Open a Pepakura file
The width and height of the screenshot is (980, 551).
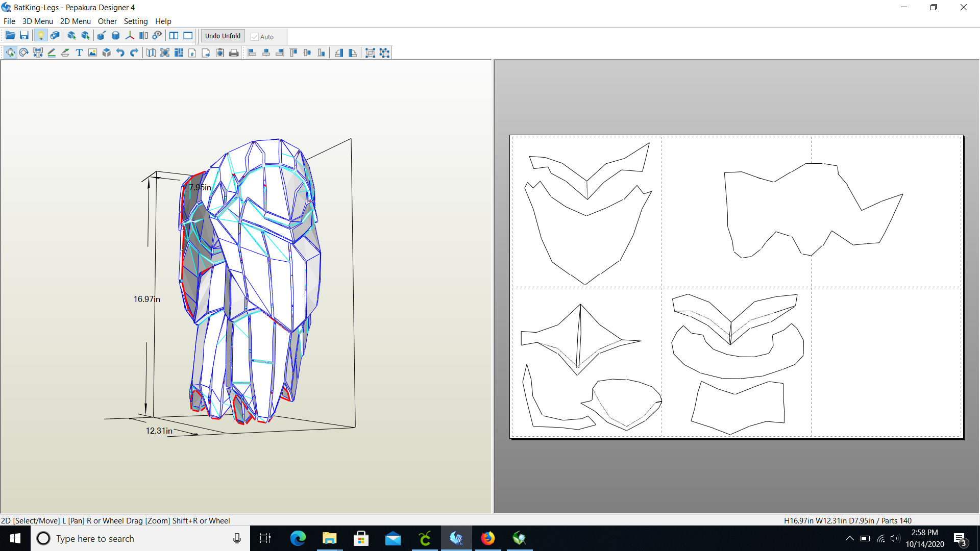point(10,35)
